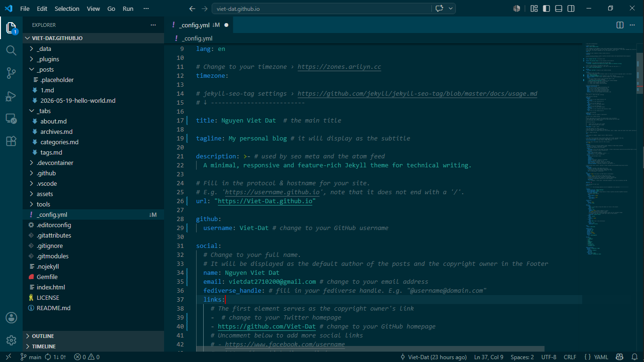Click the main branch in status bar
644x362 pixels.
(31, 357)
